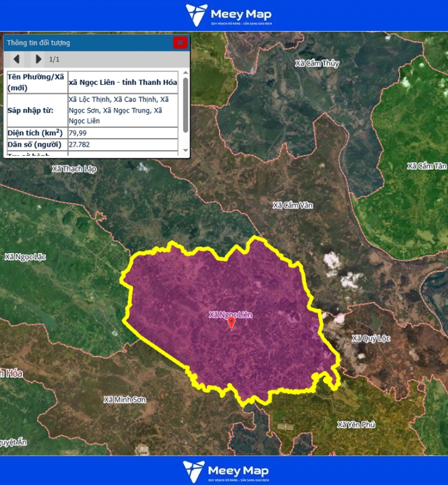The height and width of the screenshot is (485, 448).
Task: Click the Xã Yên Phú commune label
Action: point(356,424)
